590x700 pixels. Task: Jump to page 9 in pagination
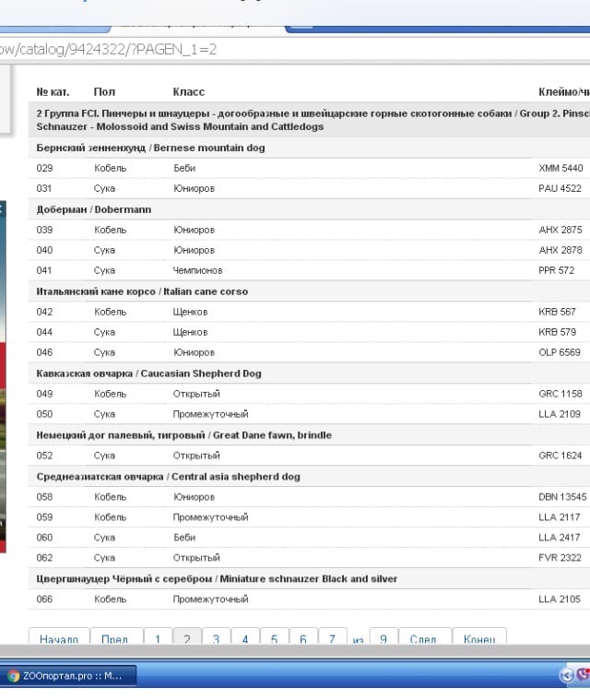click(383, 638)
